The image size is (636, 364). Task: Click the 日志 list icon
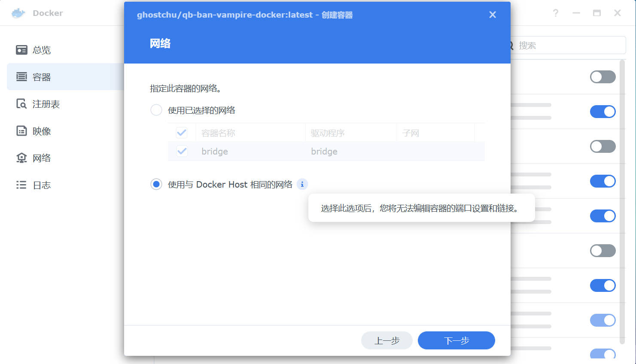[x=21, y=185]
